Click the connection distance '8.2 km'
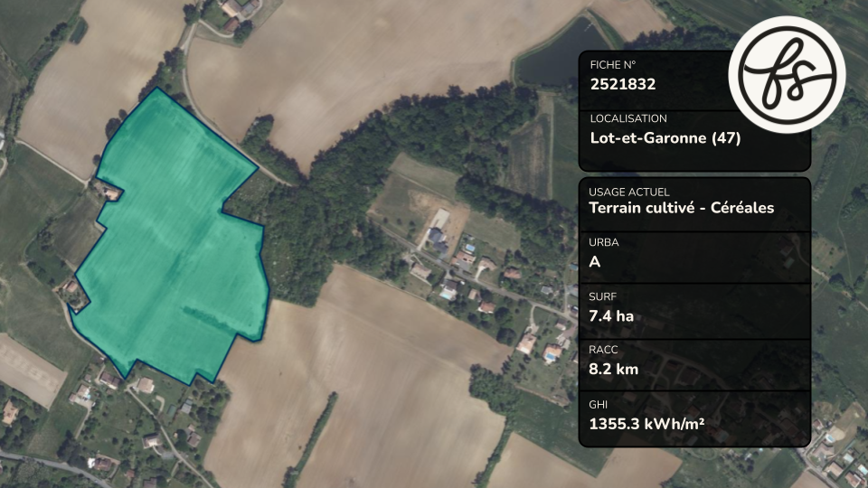The width and height of the screenshot is (868, 488). pyautogui.click(x=613, y=369)
